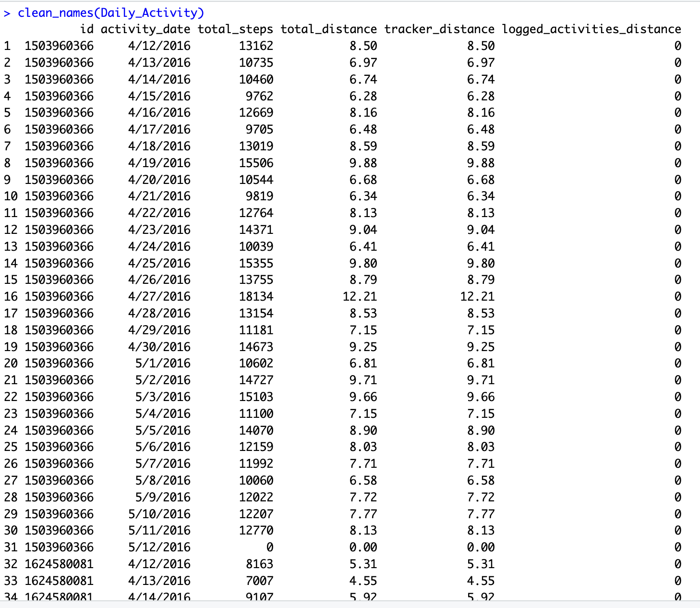Click date 4/13/2016 in row 33
Viewport: 700px width, 608px height.
pyautogui.click(x=159, y=581)
